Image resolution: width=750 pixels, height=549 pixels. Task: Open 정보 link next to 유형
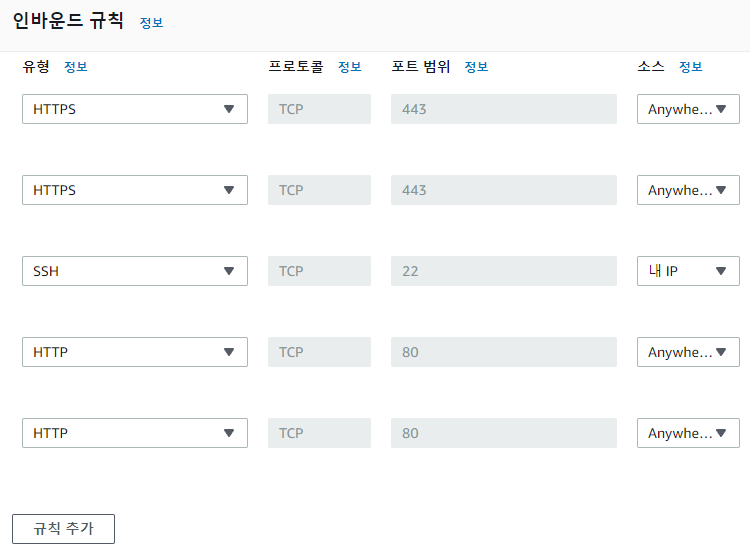(x=76, y=66)
